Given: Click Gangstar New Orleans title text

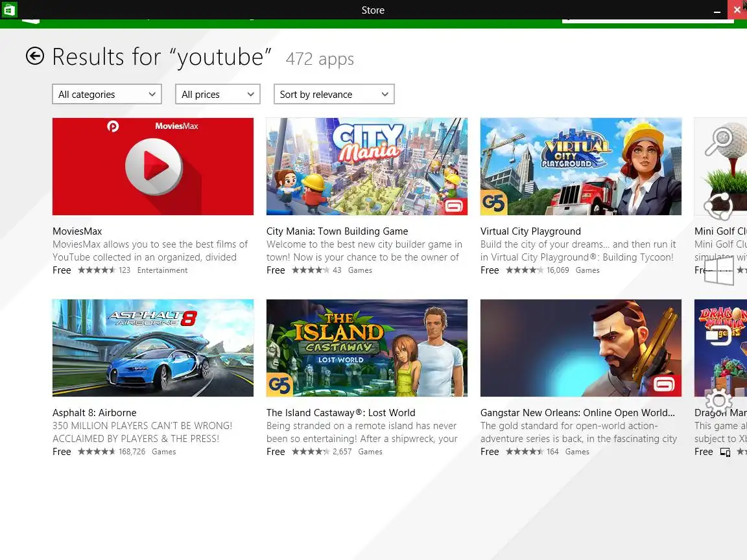Looking at the screenshot, I should pos(577,413).
